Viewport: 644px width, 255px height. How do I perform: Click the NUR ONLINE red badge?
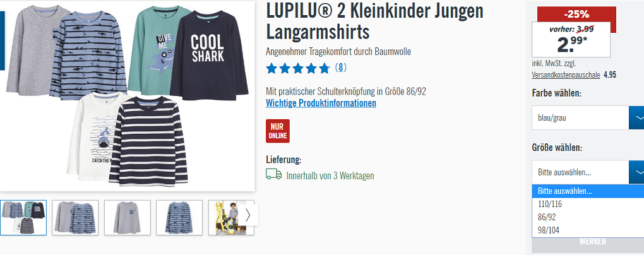pyautogui.click(x=278, y=131)
